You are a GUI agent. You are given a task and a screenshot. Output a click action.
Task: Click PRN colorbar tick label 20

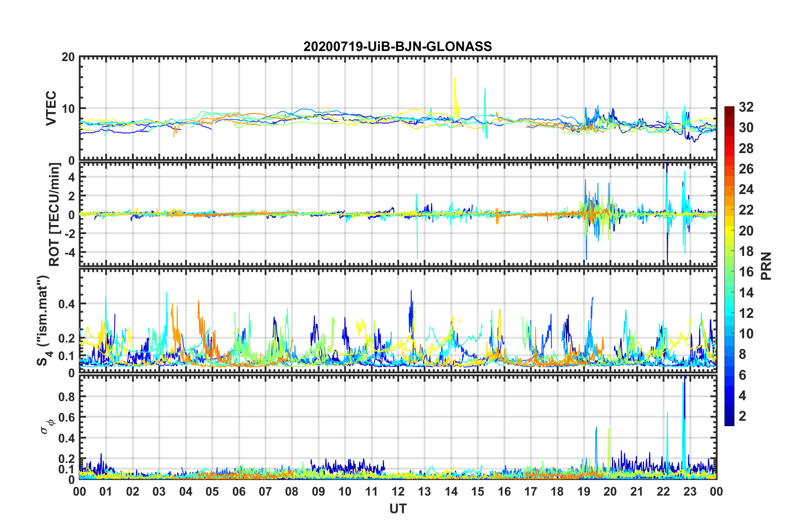point(746,231)
